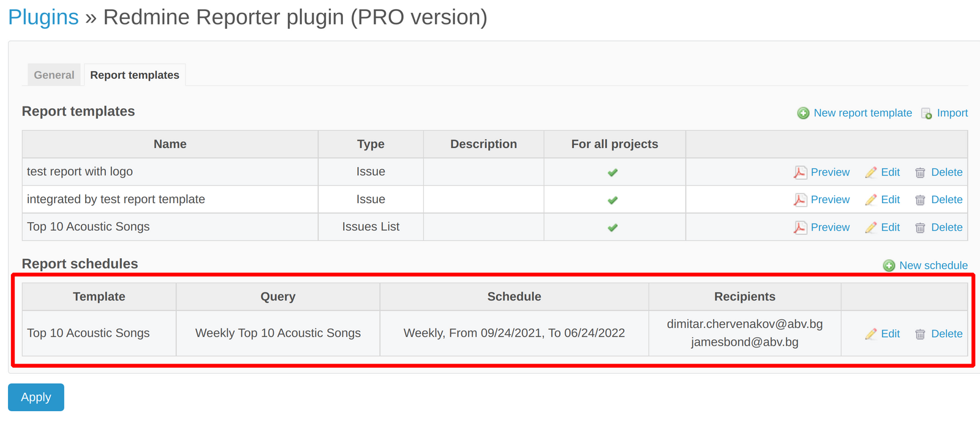Click the trash icon for Top 10 Acoustic Songs template
Image resolution: width=980 pixels, height=424 pixels.
[x=920, y=228]
